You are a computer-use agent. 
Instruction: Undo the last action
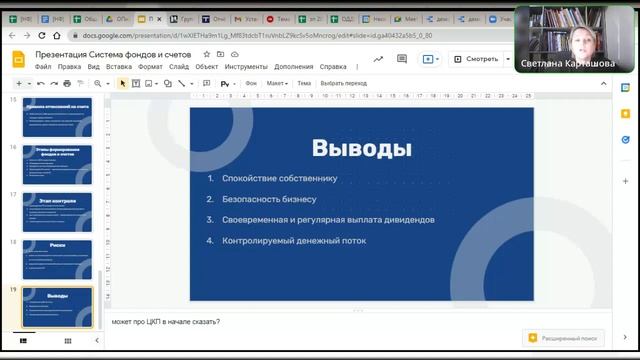41,83
